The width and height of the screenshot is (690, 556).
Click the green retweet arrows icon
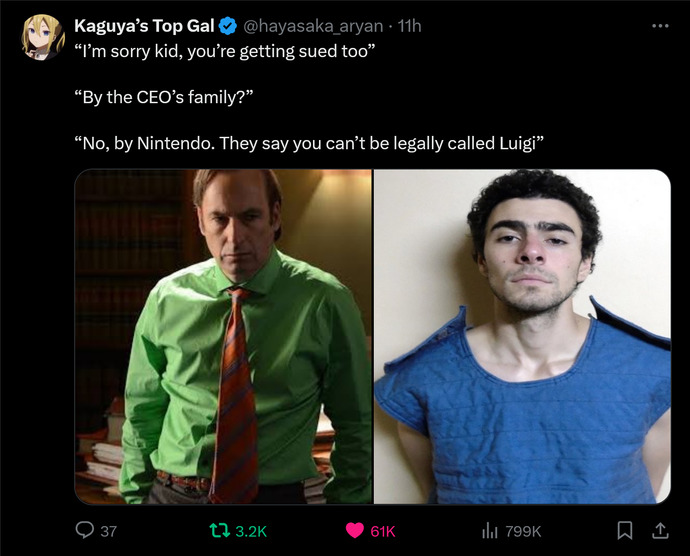point(220,530)
